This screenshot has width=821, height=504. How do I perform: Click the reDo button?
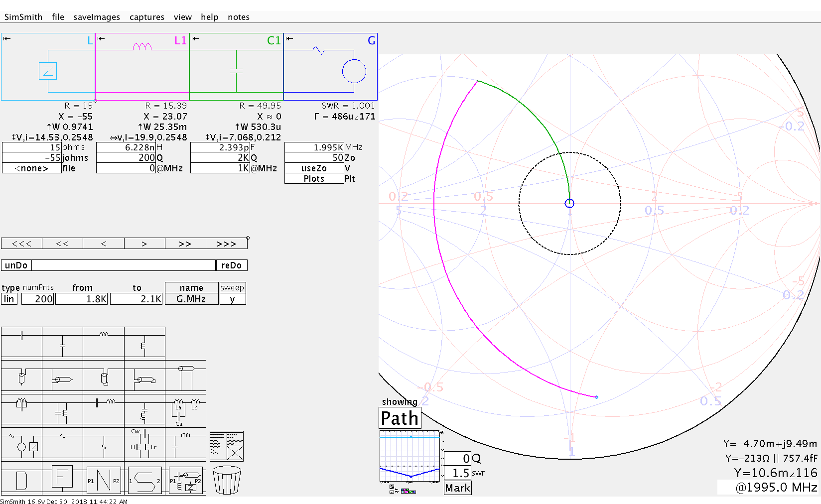(232, 265)
